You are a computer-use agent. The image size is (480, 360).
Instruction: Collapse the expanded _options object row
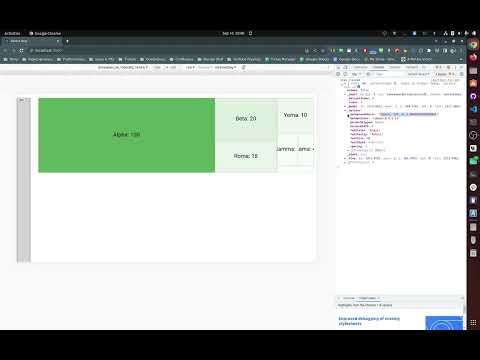coord(353,110)
